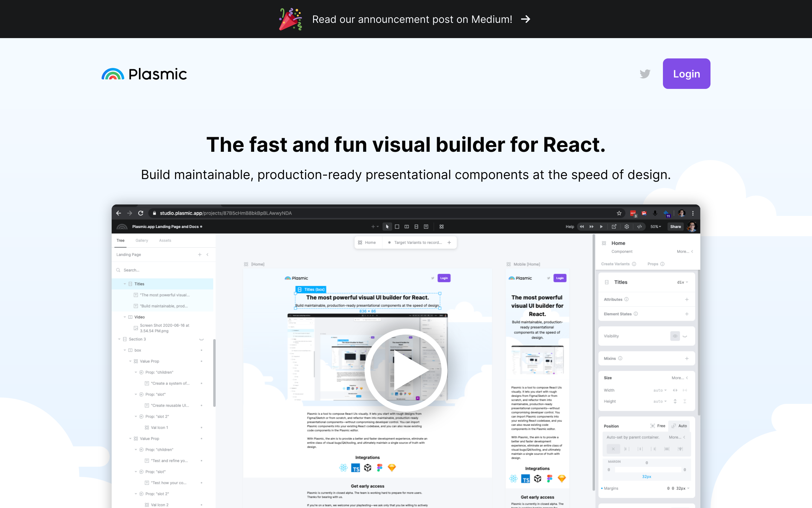812x508 pixels.
Task: Click Help in the studio toolbar
Action: pyautogui.click(x=570, y=227)
